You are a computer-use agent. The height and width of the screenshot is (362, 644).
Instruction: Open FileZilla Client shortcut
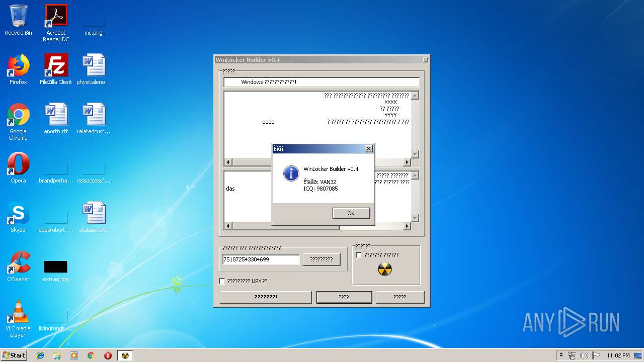56,69
